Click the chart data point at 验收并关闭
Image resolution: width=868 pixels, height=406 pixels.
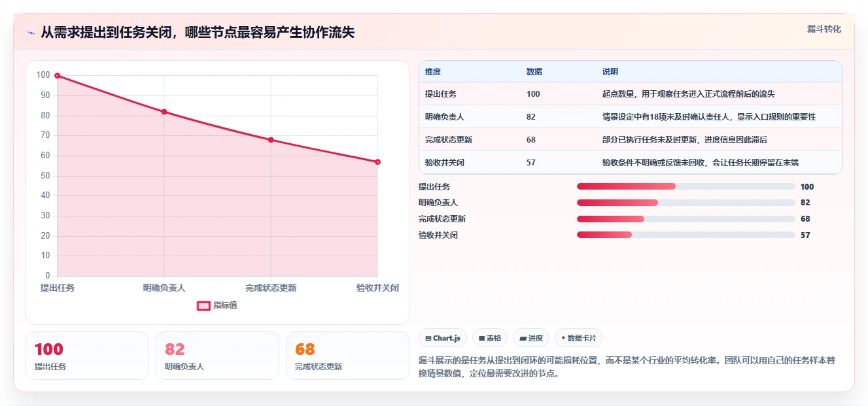377,162
